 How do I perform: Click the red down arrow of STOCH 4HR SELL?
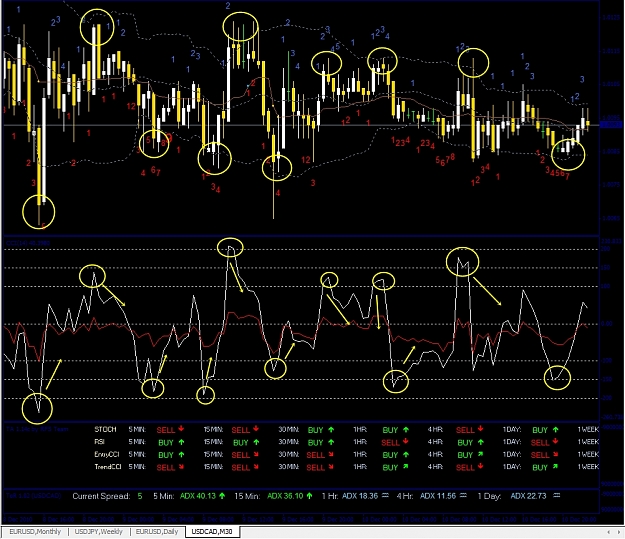pyautogui.click(x=480, y=429)
